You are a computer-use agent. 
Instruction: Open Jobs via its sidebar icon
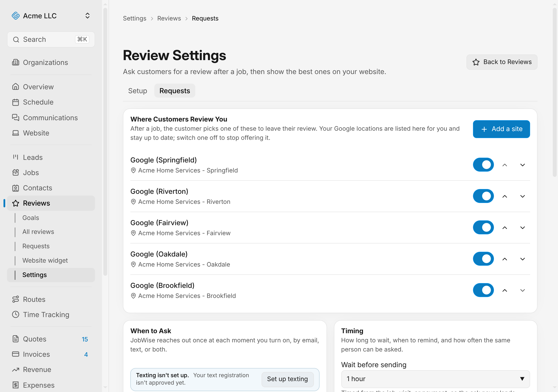point(15,172)
